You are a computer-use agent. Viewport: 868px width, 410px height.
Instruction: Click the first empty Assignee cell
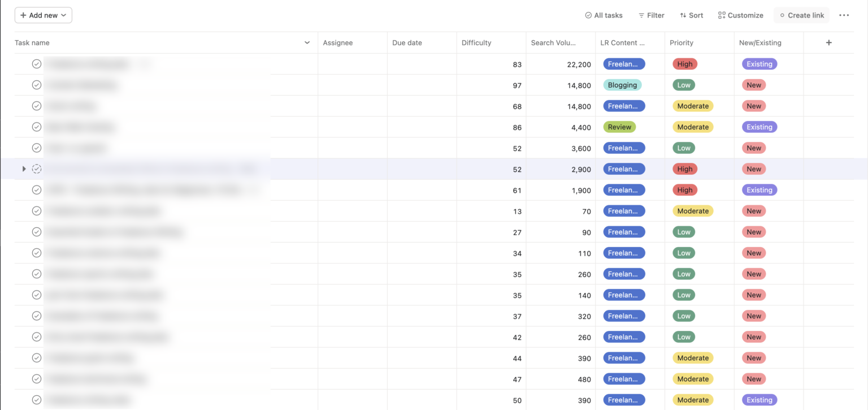352,63
